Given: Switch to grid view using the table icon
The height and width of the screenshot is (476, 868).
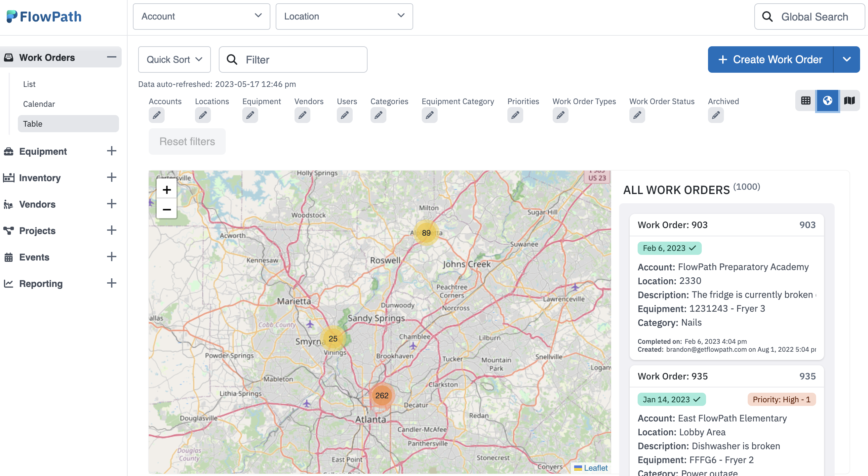Looking at the screenshot, I should point(806,100).
